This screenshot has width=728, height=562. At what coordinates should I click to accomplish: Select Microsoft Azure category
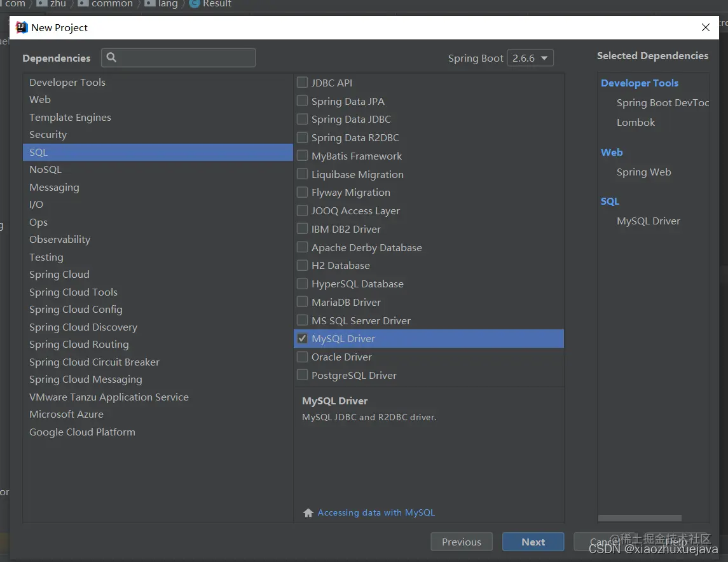158,414
